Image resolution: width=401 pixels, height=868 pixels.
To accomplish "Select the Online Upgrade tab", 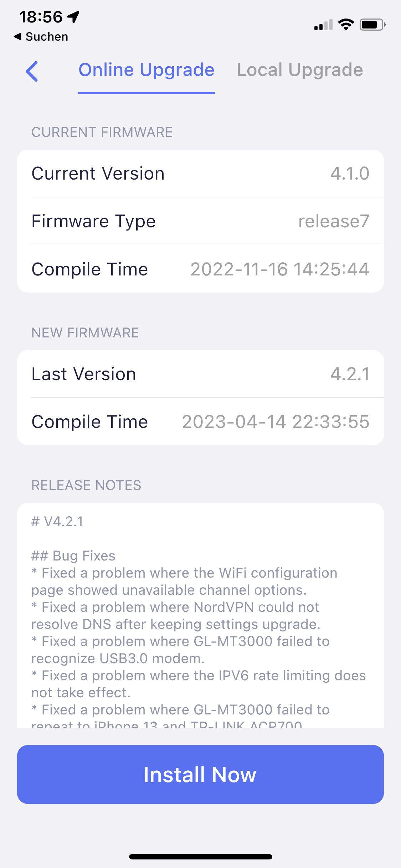I will 146,70.
